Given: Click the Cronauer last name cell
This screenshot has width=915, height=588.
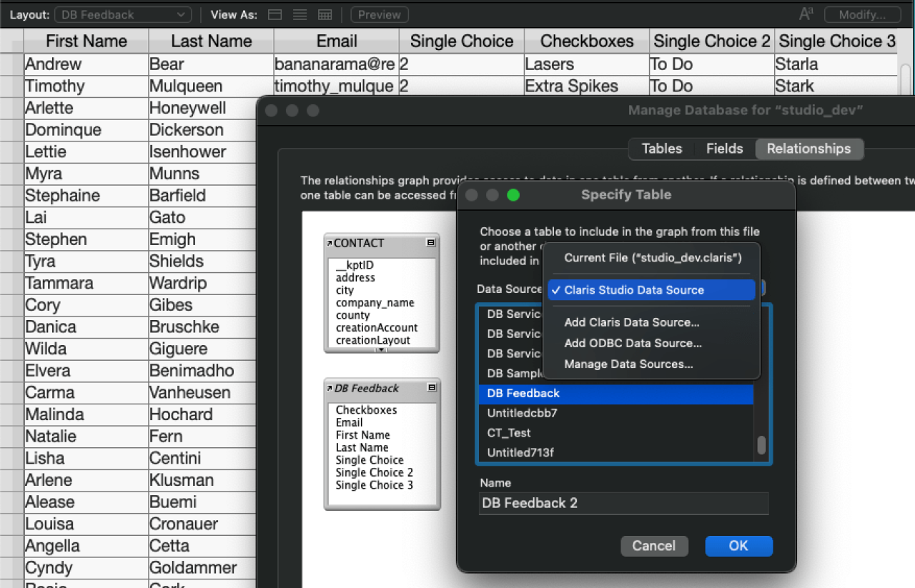Looking at the screenshot, I should [x=203, y=524].
